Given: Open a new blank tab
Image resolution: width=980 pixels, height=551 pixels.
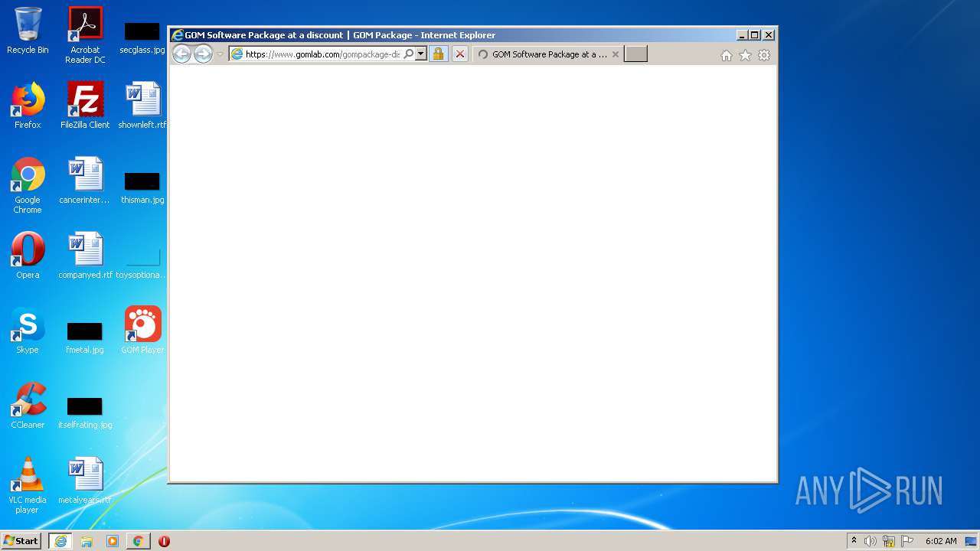Looking at the screenshot, I should tap(635, 54).
